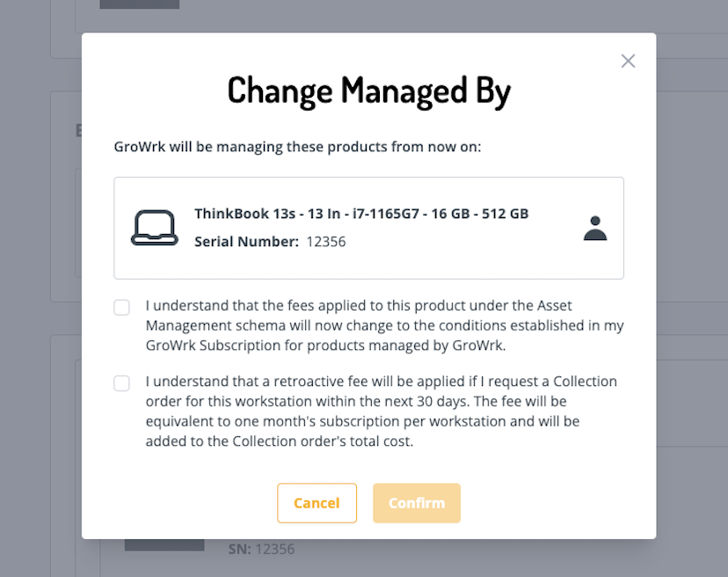Click the gray thumbnail above the dialog

point(139,4)
